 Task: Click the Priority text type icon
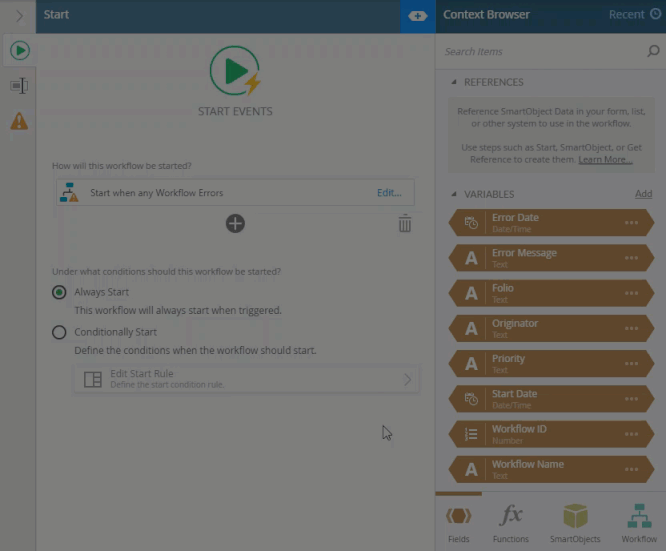coord(471,364)
